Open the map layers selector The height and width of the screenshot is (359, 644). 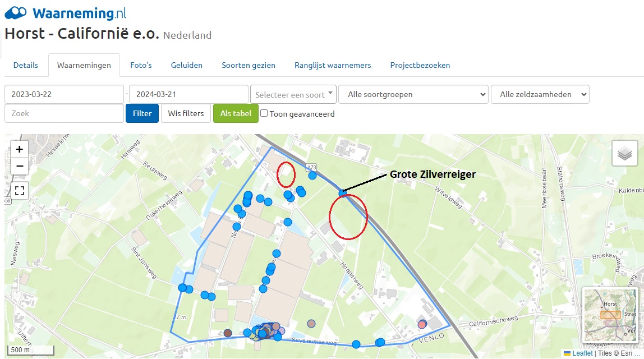tap(624, 153)
